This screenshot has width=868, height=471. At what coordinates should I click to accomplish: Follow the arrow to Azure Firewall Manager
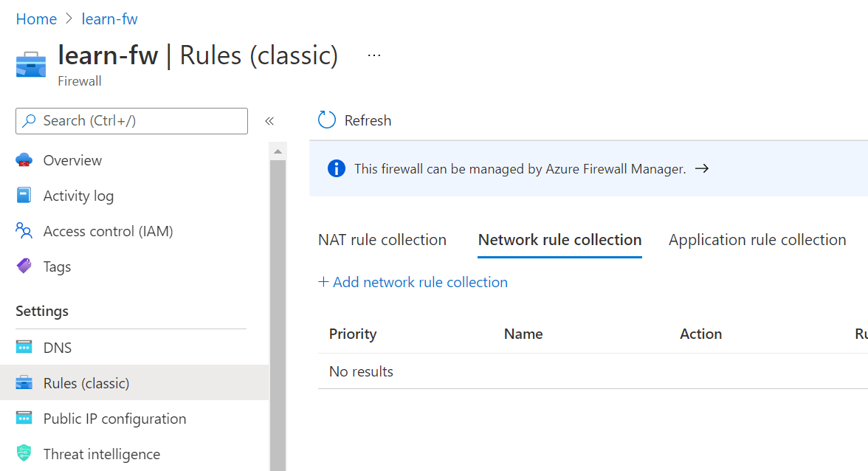tap(702, 168)
